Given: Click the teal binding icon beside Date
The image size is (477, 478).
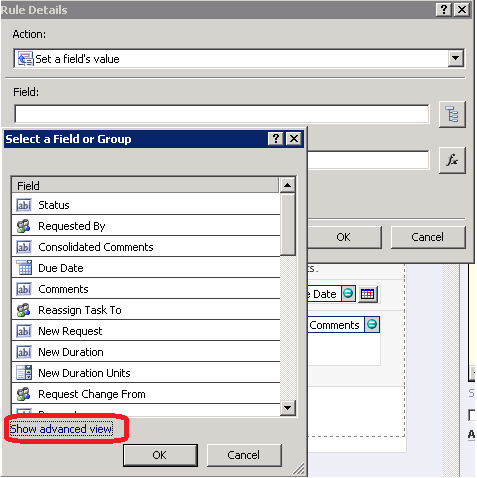Looking at the screenshot, I should [x=348, y=294].
